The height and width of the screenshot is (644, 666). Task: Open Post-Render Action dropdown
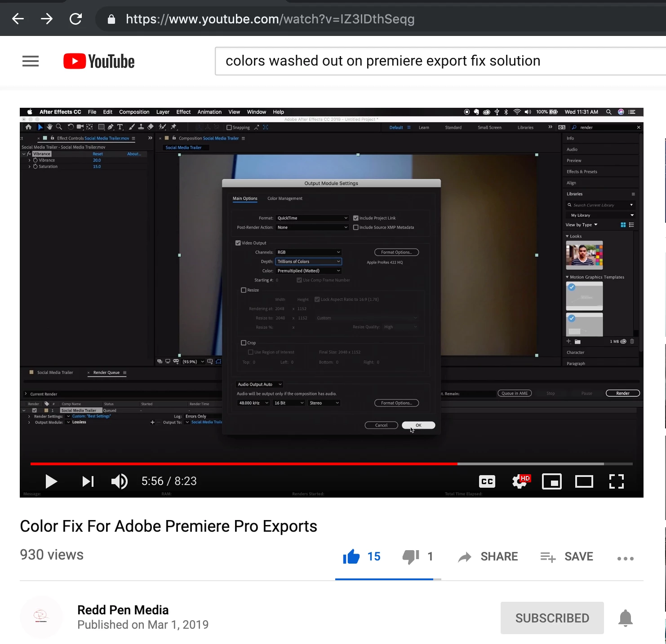(312, 228)
